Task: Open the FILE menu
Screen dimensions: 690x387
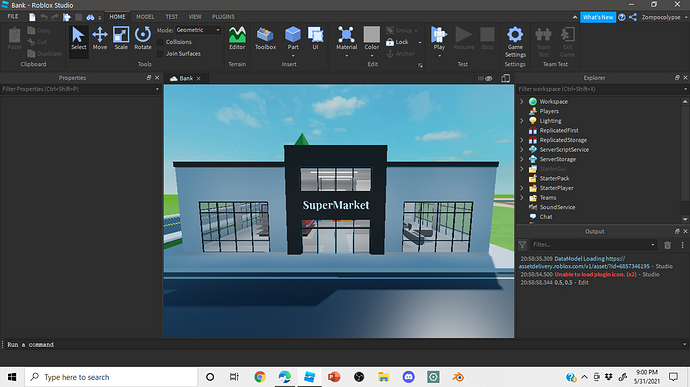Action: click(13, 17)
